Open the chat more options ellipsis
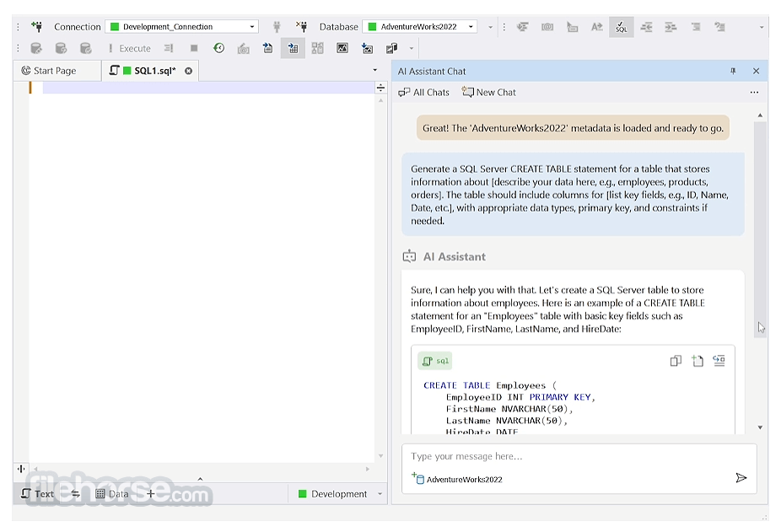 [754, 92]
